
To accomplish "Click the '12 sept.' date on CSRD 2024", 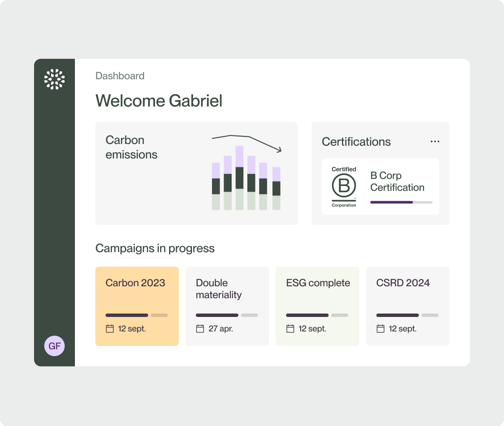I will (x=402, y=328).
